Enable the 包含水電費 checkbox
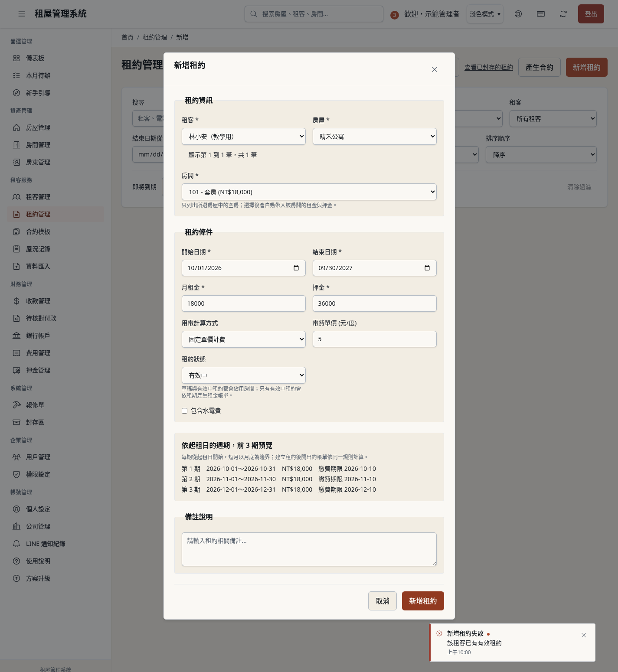The image size is (618, 672). [184, 411]
